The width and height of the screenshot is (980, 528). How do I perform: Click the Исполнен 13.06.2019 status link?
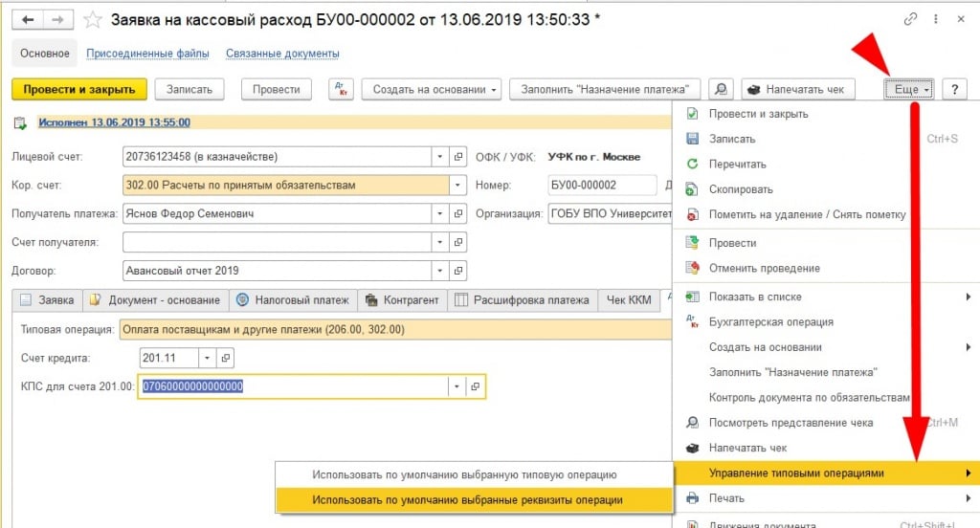click(114, 122)
